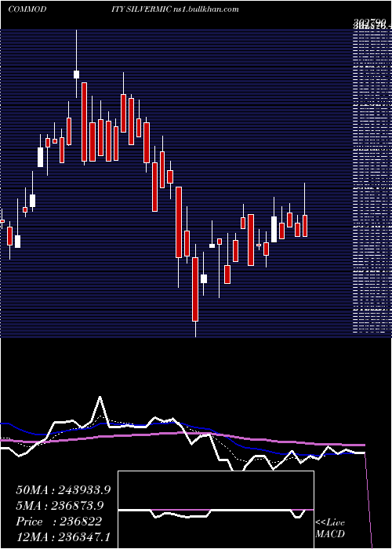Image resolution: width=392 pixels, height=549 pixels.
Task: Click the Price : 236822 readout
Action: (59, 522)
